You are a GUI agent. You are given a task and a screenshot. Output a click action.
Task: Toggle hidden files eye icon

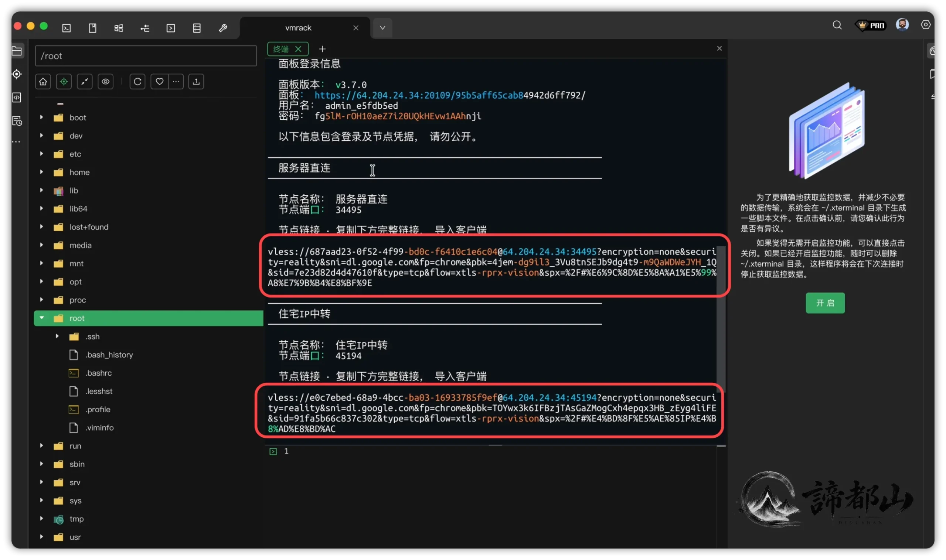click(x=105, y=82)
